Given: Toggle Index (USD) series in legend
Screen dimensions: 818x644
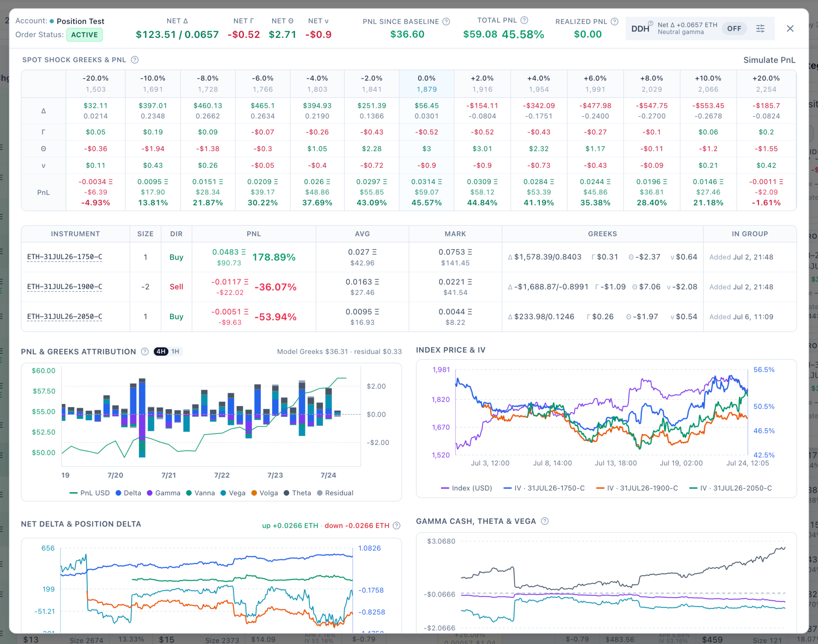Looking at the screenshot, I should (467, 488).
